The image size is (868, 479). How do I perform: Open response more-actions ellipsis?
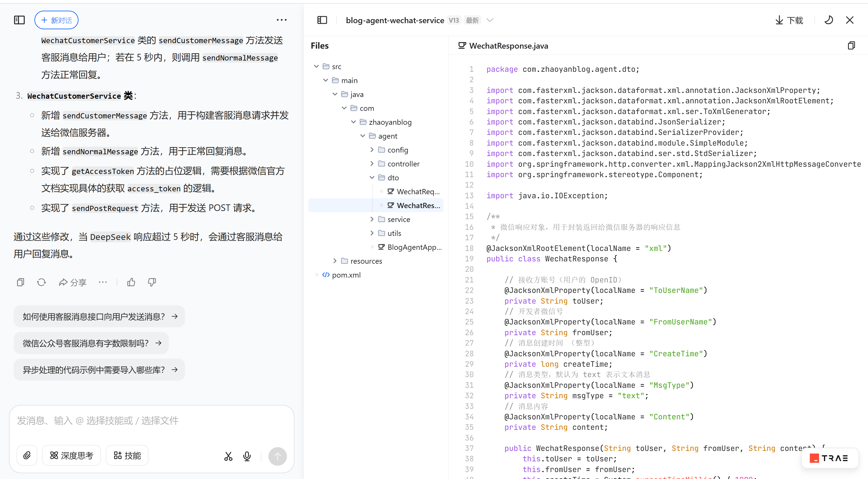(x=103, y=282)
